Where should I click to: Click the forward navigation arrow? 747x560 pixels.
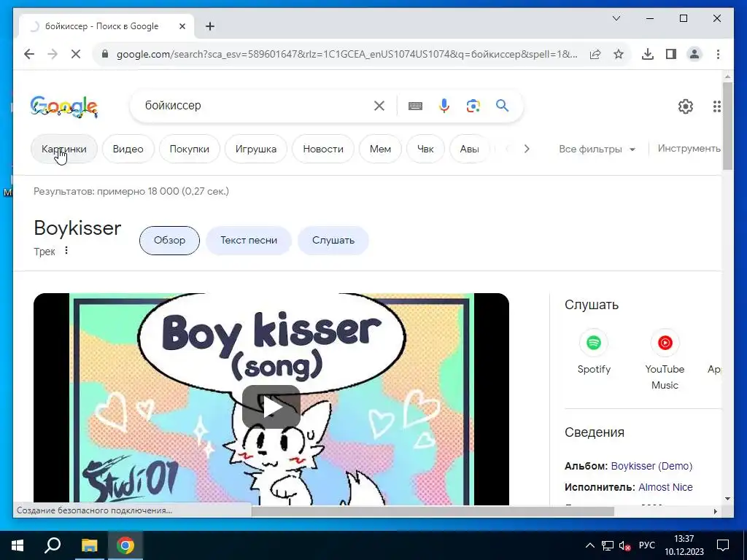(x=53, y=54)
